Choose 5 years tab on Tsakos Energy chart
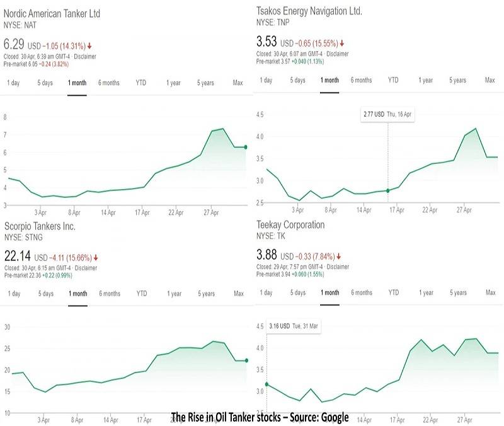504x426 pixels. pos(458,80)
